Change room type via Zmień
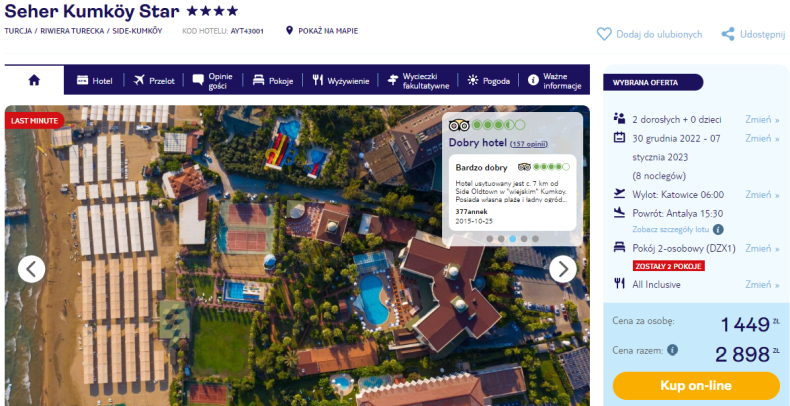The height and width of the screenshot is (406, 790). click(x=762, y=248)
